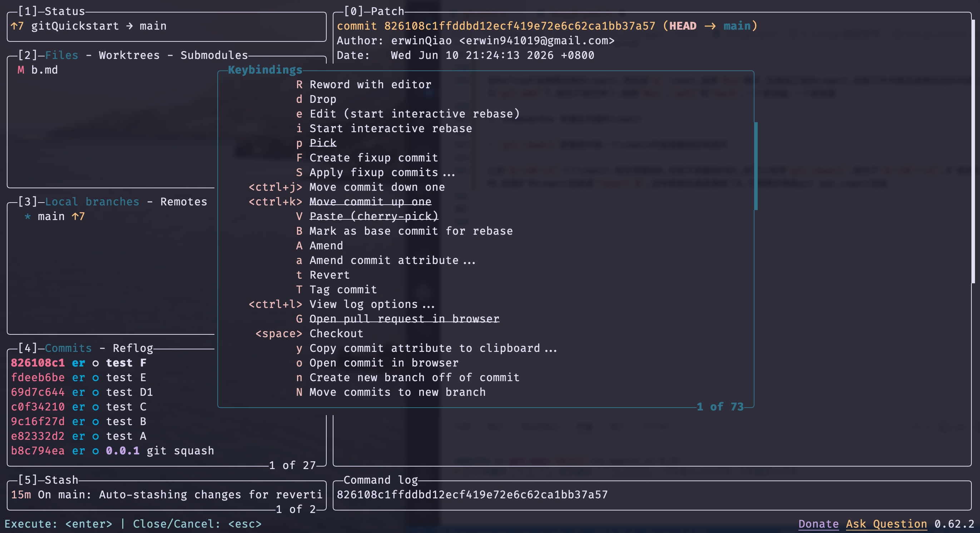Click the Keybindings popup scrollbar thumb
The image size is (980, 533).
756,166
